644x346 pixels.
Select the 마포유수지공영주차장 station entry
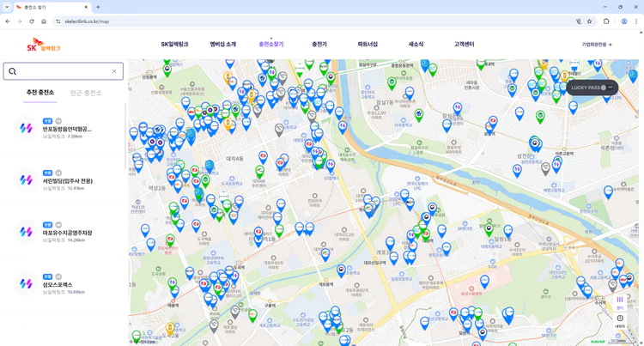point(63,233)
